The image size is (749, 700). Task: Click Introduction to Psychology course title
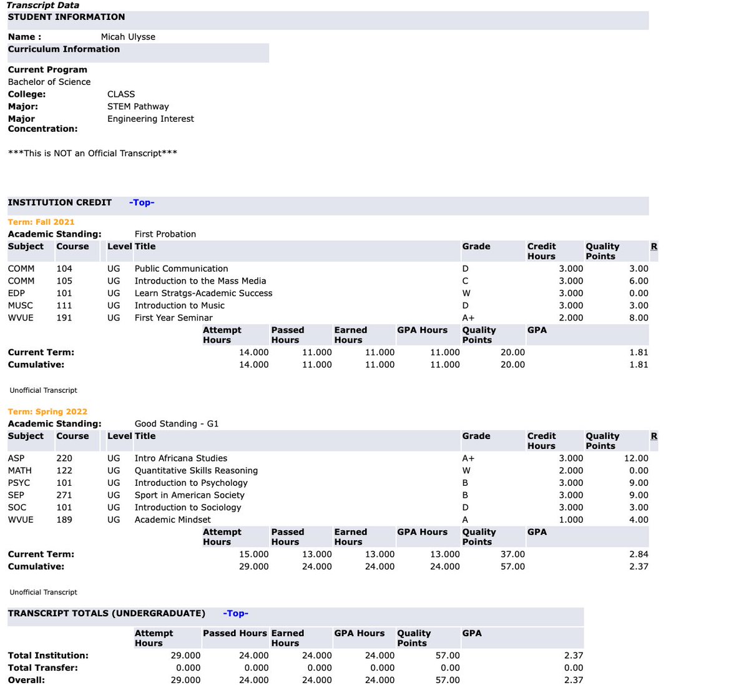191,483
